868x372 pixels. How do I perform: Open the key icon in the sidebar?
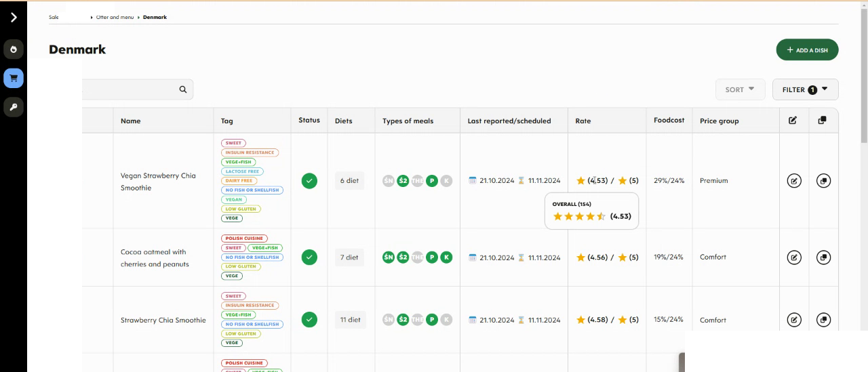pyautogui.click(x=14, y=107)
